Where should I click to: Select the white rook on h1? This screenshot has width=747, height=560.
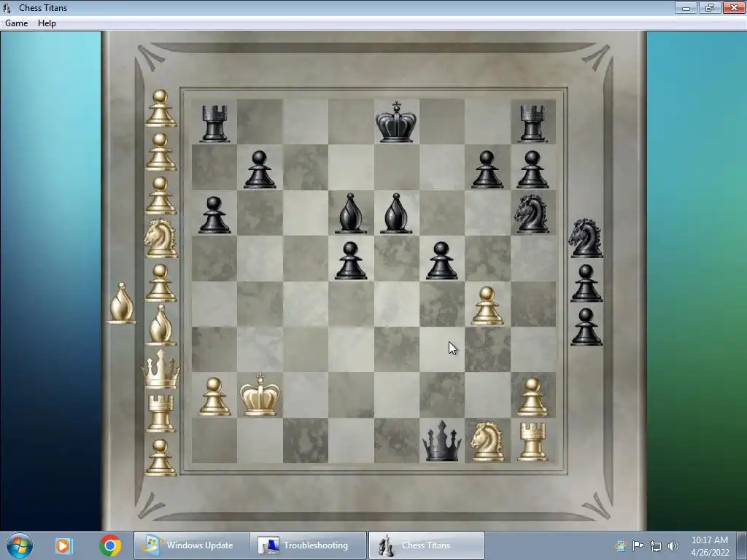(532, 441)
